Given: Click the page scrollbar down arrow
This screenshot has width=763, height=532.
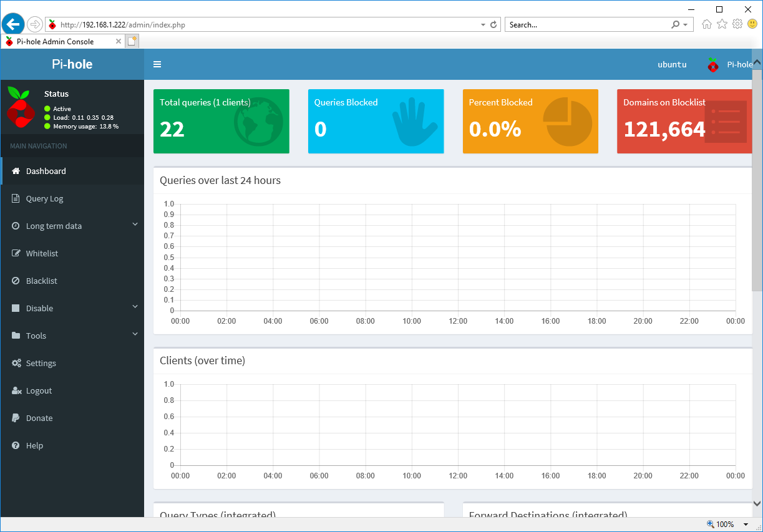Looking at the screenshot, I should [757, 503].
